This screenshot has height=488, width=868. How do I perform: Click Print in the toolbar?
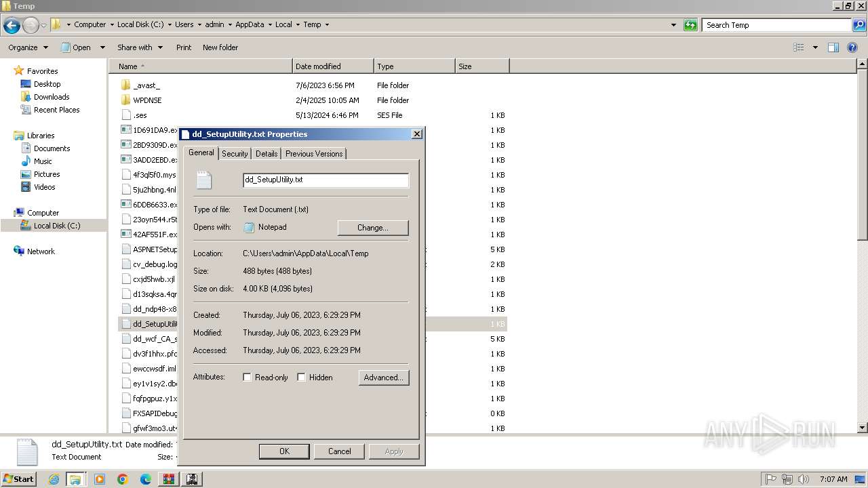pos(184,47)
